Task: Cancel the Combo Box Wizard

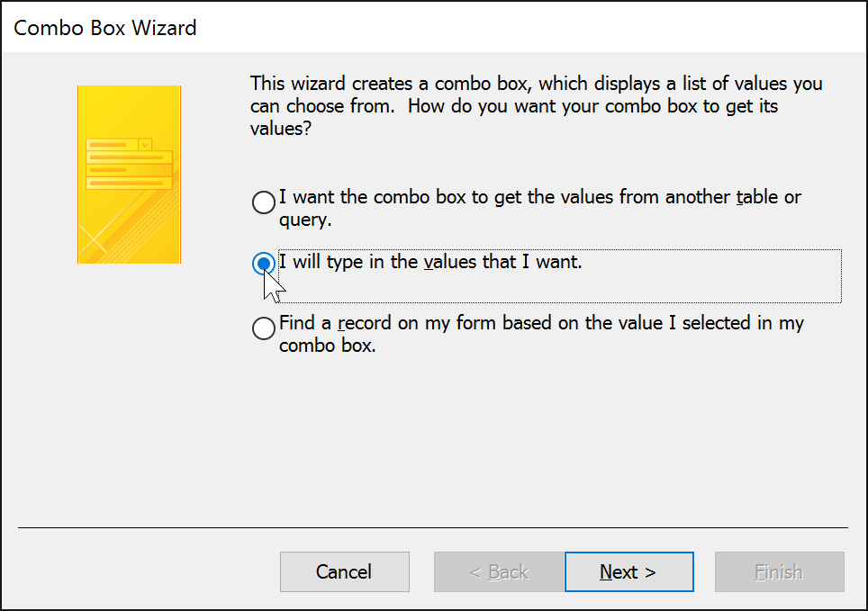Action: (344, 571)
